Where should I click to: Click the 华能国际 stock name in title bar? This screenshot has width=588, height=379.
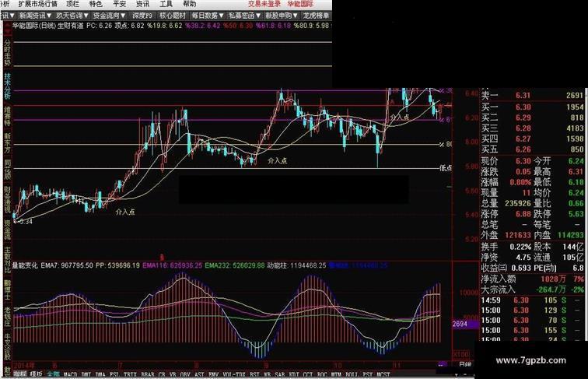click(x=300, y=4)
